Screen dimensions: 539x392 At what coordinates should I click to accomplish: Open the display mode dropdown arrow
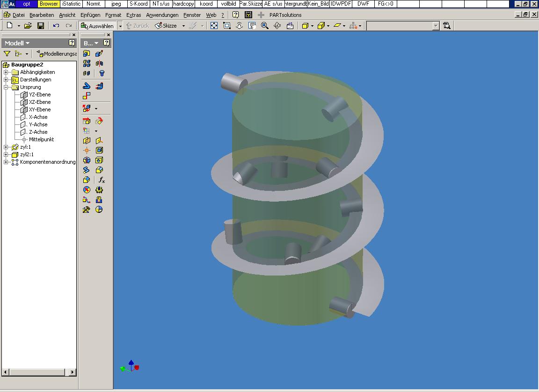[312, 26]
